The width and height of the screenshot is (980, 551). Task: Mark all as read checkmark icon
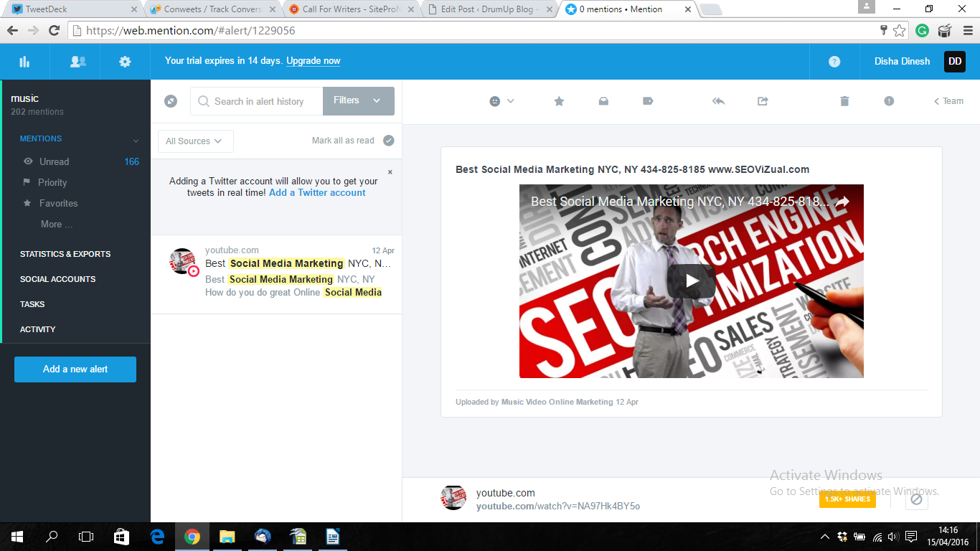[389, 141]
